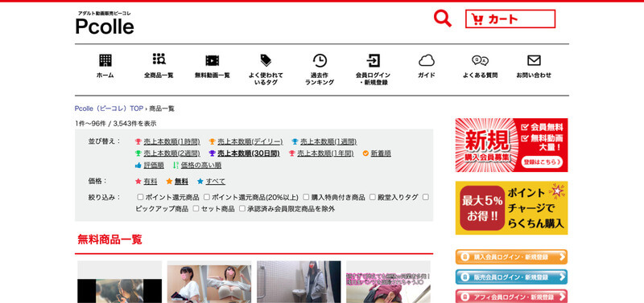This screenshot has height=303, width=644.
Task: Filter price by すべて
Action: point(216,181)
